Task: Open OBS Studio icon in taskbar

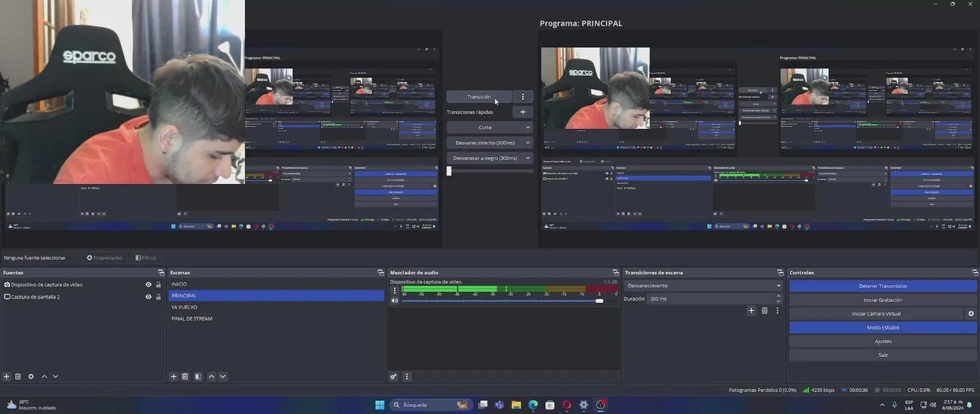Action: point(600,405)
